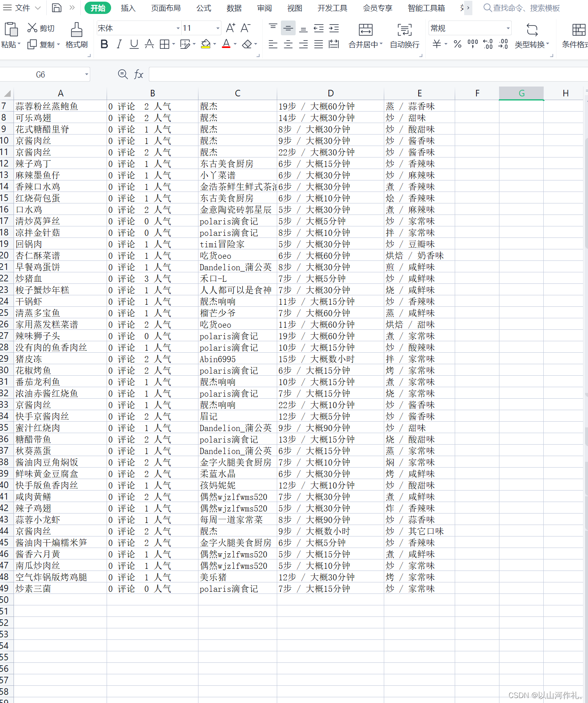The image size is (588, 703).
Task: Click the zoom magnifier near formula bar
Action: click(122, 74)
